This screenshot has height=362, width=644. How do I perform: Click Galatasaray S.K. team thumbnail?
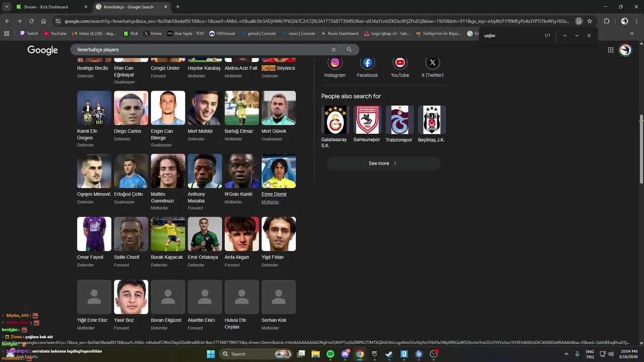335,120
